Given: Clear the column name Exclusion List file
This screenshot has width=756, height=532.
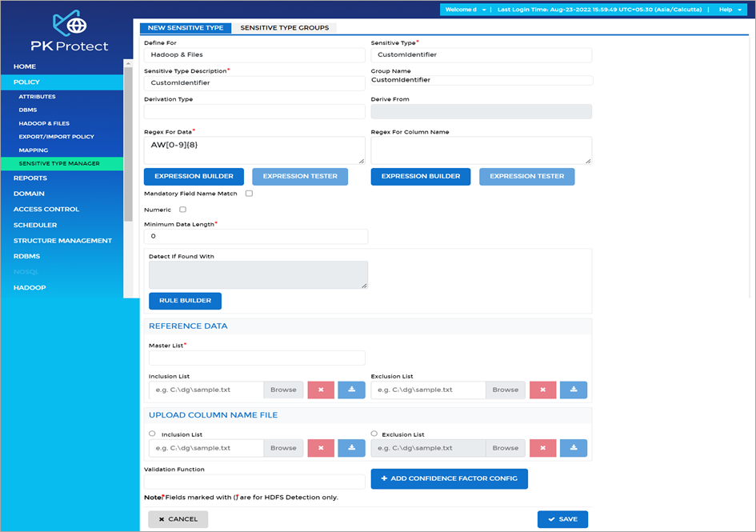Looking at the screenshot, I should pyautogui.click(x=543, y=448).
